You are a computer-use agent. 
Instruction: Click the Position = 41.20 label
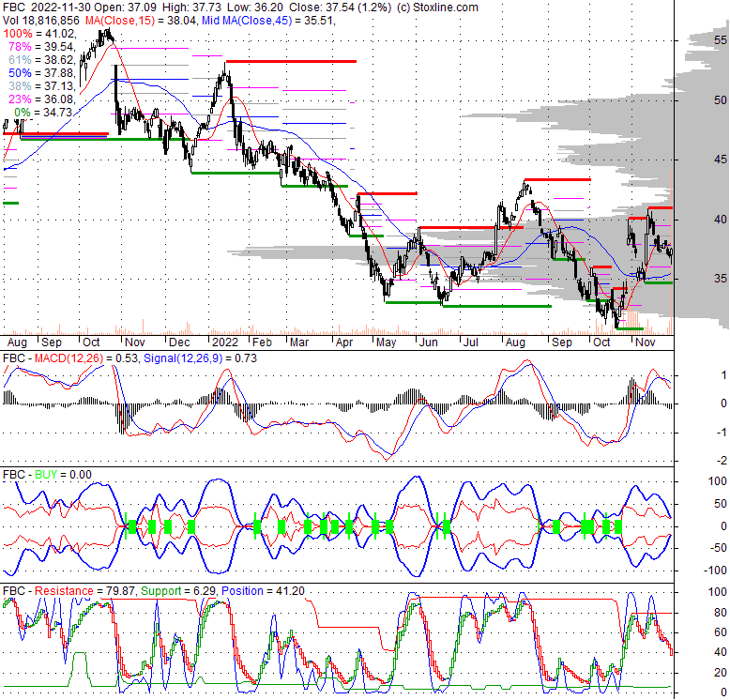click(x=263, y=591)
